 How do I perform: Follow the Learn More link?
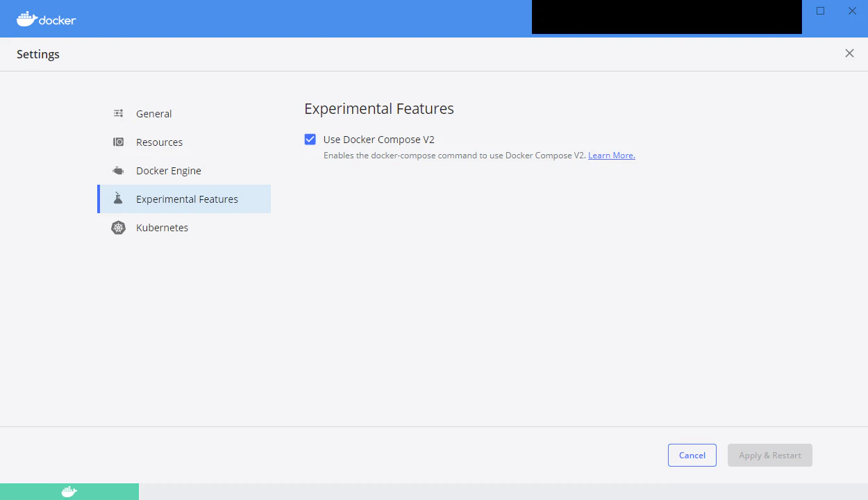click(612, 156)
